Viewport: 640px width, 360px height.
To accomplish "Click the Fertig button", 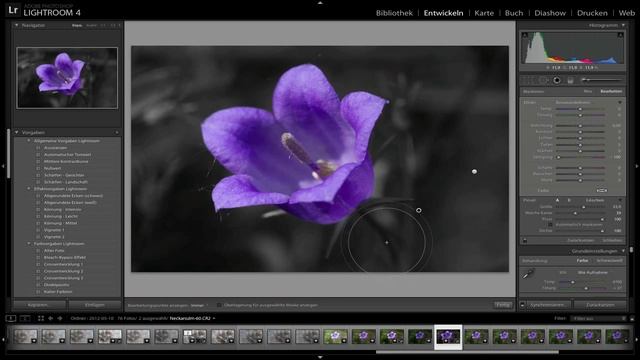I will click(x=503, y=305).
